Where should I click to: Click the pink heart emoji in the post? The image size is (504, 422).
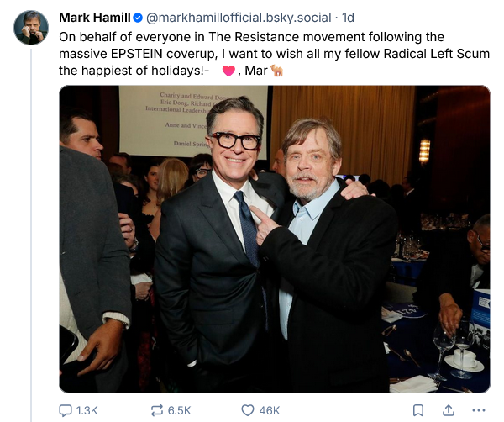228,71
